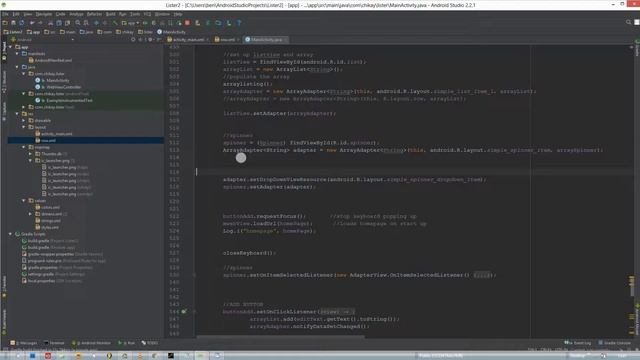Click the project panel settings gear icon
640x360 pixels.
150,40
